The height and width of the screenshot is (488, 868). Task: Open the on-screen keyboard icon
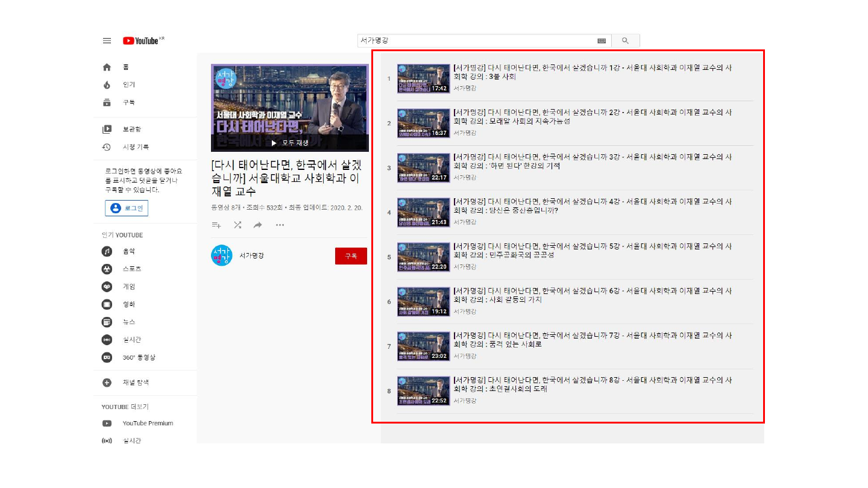pyautogui.click(x=602, y=41)
